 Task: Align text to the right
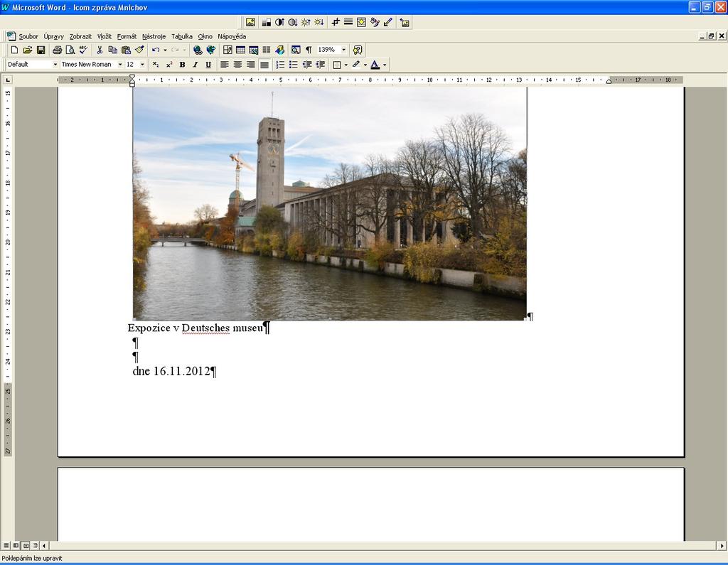pos(251,65)
